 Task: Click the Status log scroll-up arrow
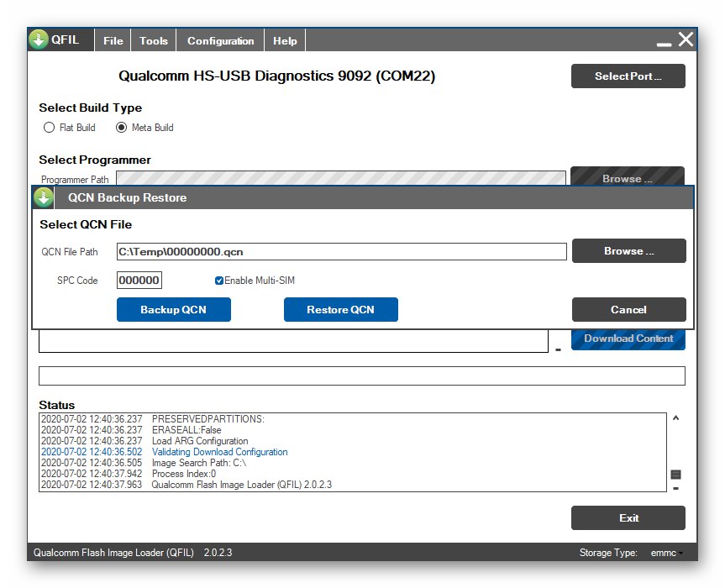(x=675, y=418)
